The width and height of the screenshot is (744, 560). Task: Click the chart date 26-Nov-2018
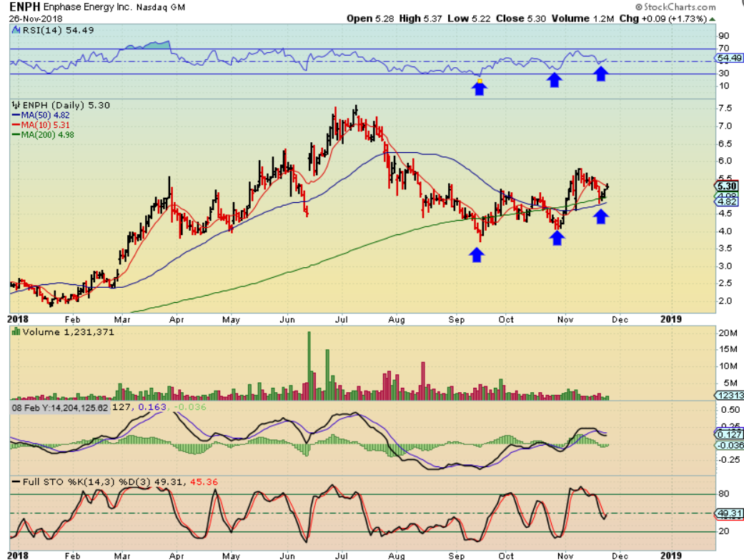click(35, 19)
